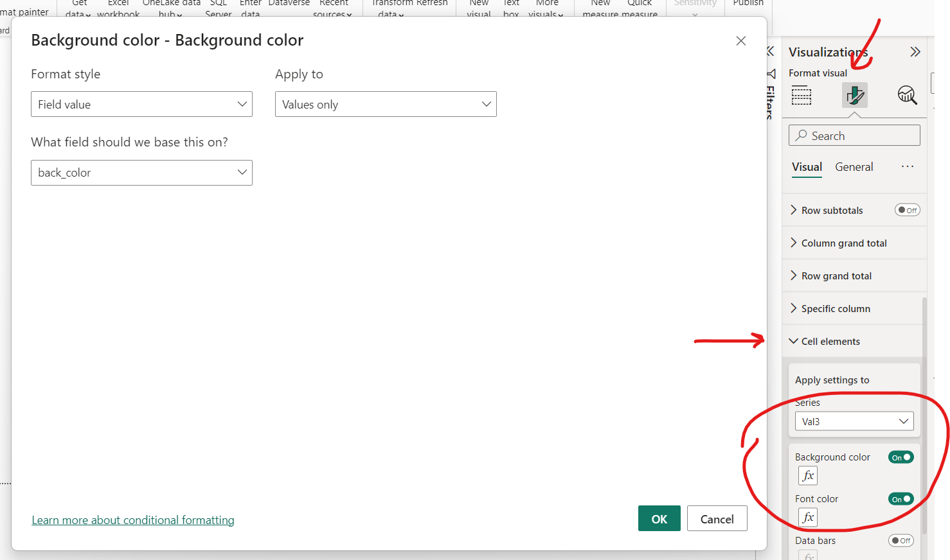Expand Column grand total section
950x560 pixels.
tap(854, 243)
